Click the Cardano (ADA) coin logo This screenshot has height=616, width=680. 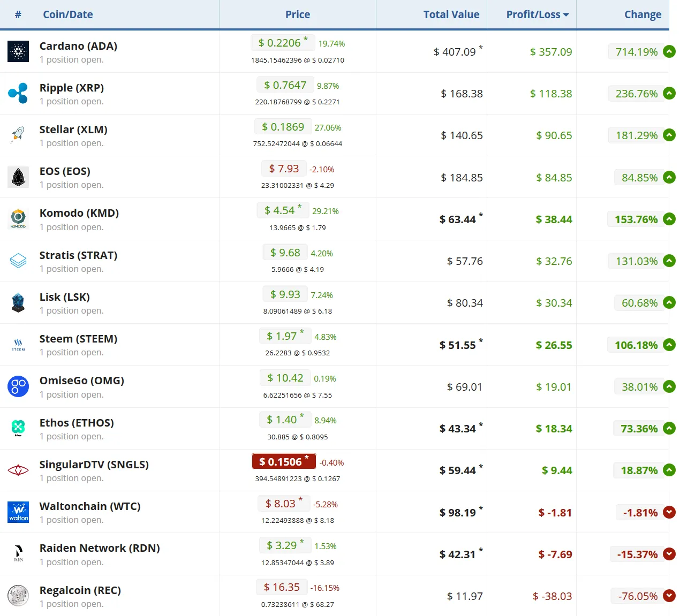[x=18, y=51]
